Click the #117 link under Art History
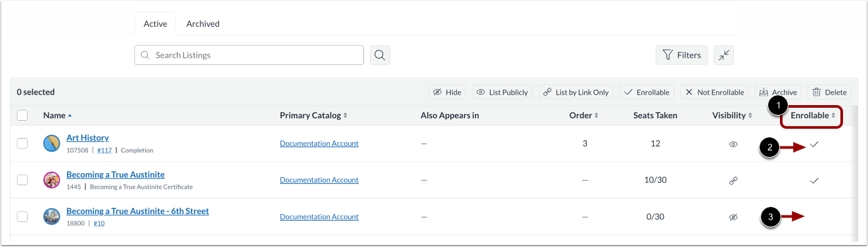 [104, 150]
